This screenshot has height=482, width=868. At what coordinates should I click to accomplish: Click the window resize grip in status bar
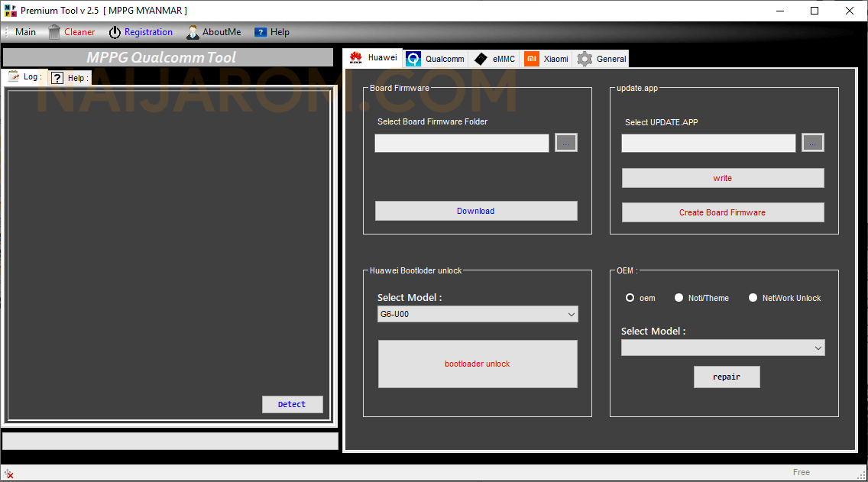pos(861,474)
